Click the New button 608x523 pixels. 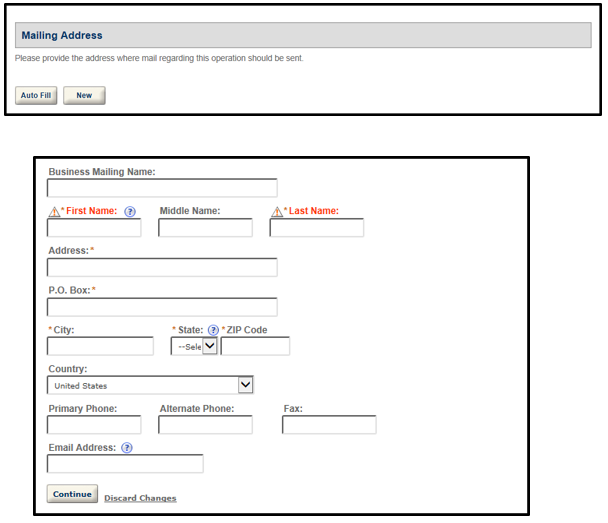point(84,96)
